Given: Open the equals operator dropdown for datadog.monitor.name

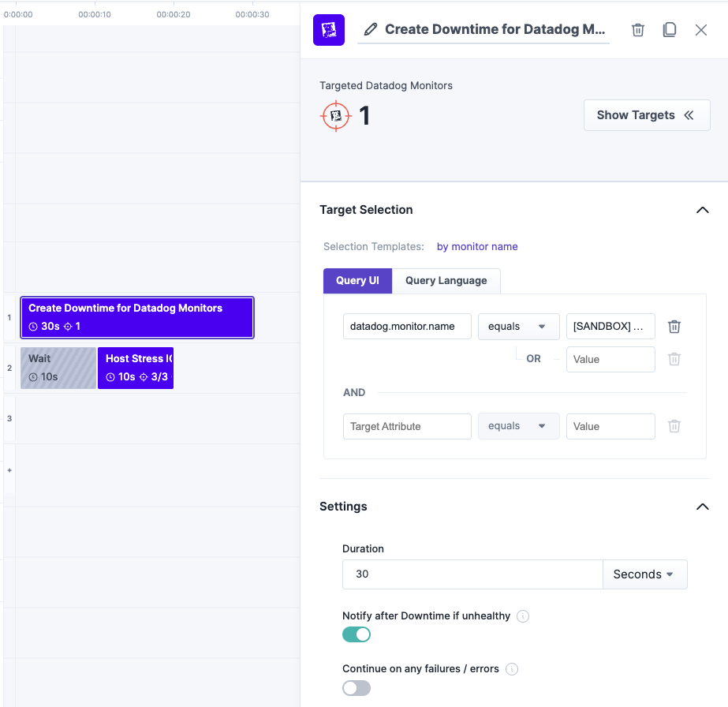Looking at the screenshot, I should (519, 327).
